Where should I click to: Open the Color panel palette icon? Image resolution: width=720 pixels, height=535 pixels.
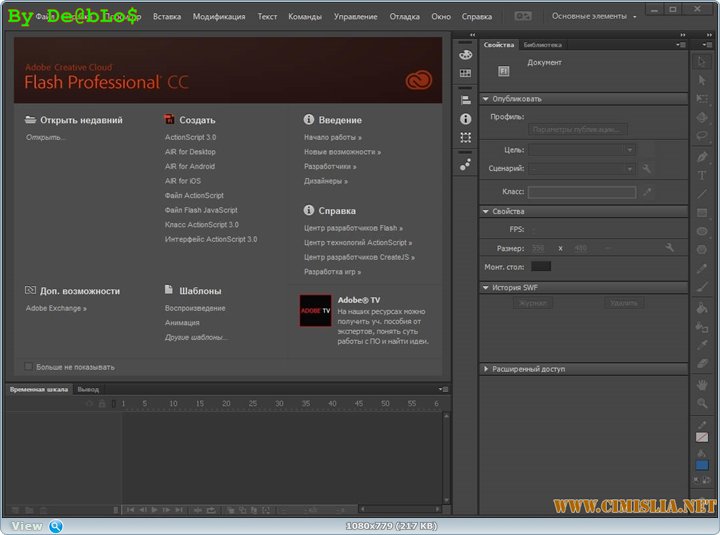tap(465, 55)
